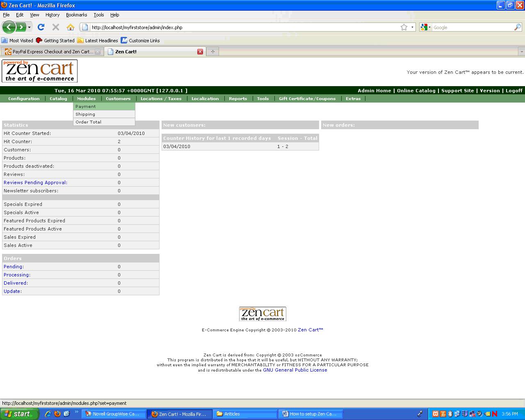The width and height of the screenshot is (525, 420).
Task: Open Delivered orders link
Action: click(x=16, y=283)
